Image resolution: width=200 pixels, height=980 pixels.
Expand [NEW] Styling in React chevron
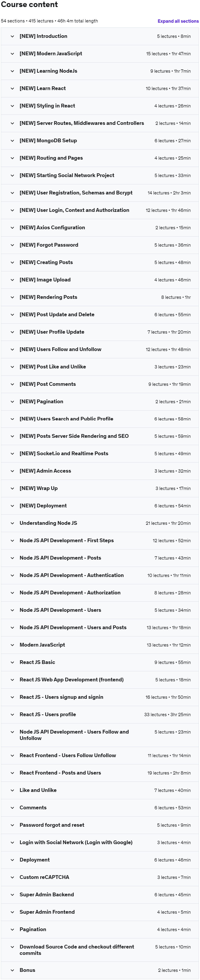coord(12,106)
